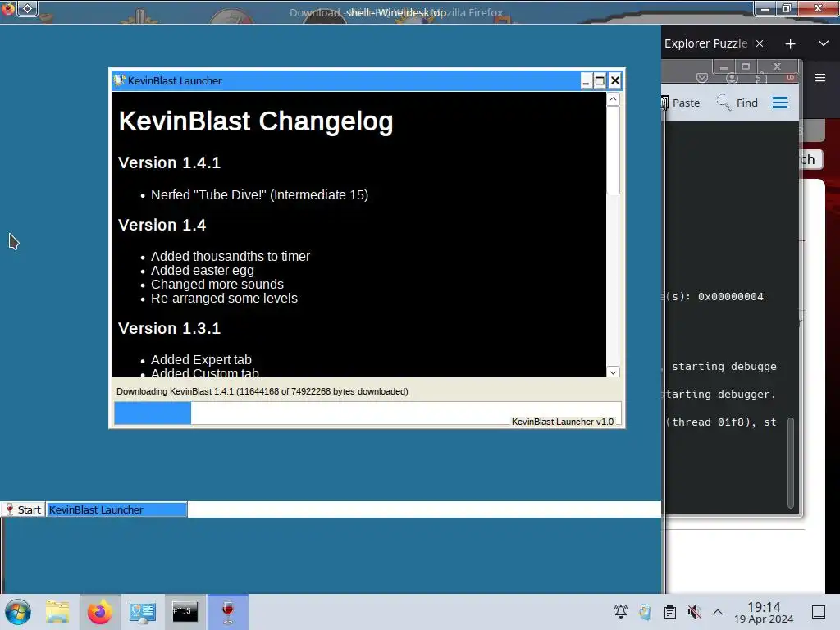Open the Firefox hamburger application menu

tap(820, 78)
